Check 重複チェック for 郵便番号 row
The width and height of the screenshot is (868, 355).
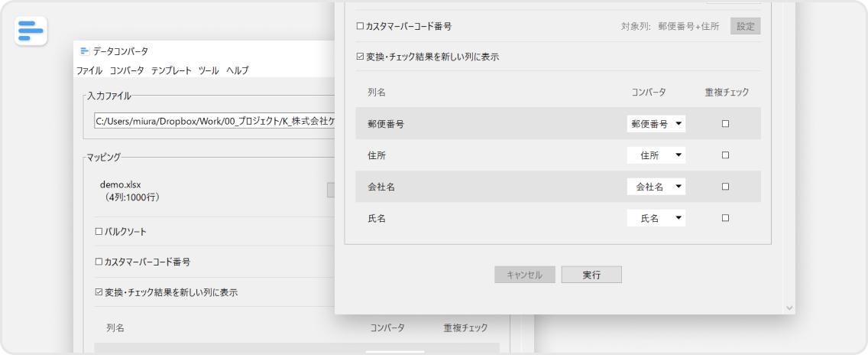click(x=725, y=124)
